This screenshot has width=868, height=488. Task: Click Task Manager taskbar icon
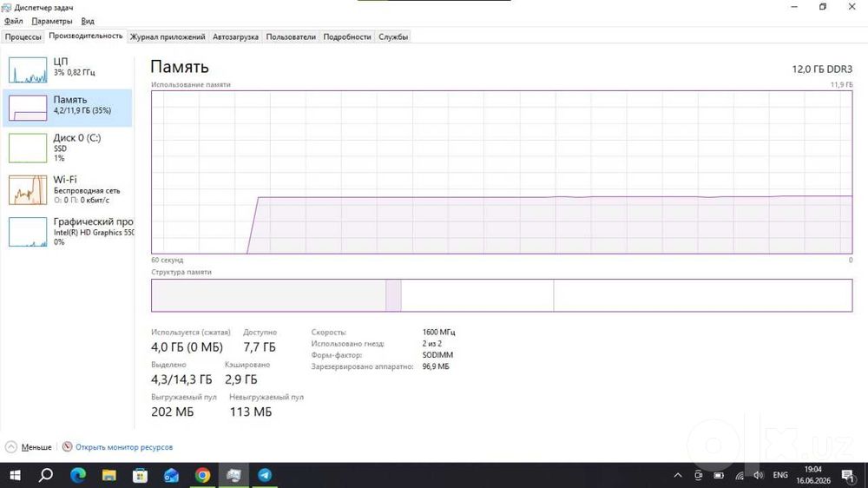(x=233, y=475)
